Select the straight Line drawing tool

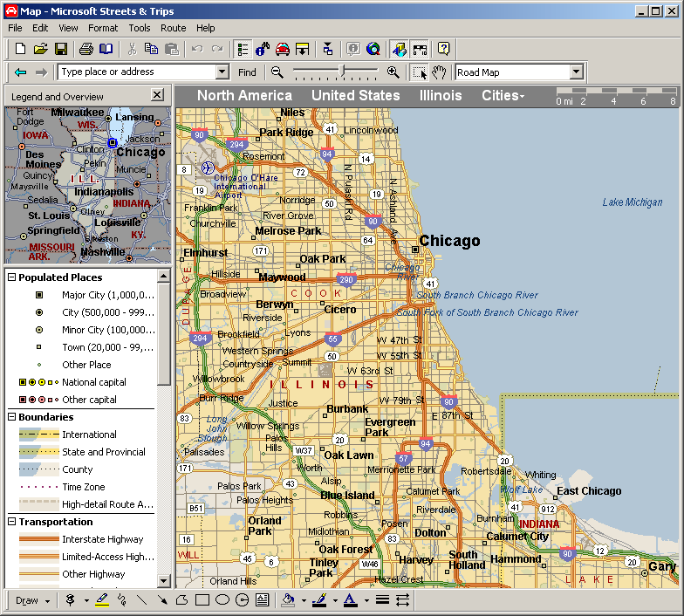coord(141,600)
